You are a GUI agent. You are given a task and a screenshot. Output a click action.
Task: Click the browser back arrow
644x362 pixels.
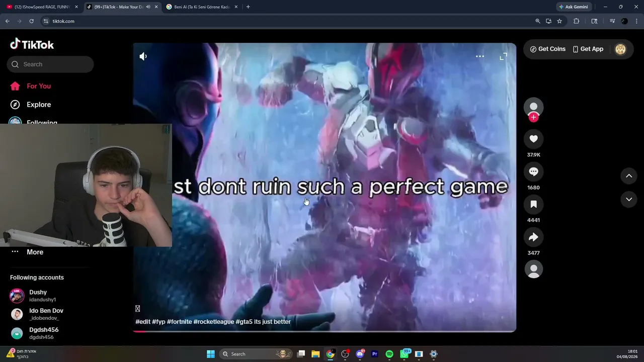8,21
